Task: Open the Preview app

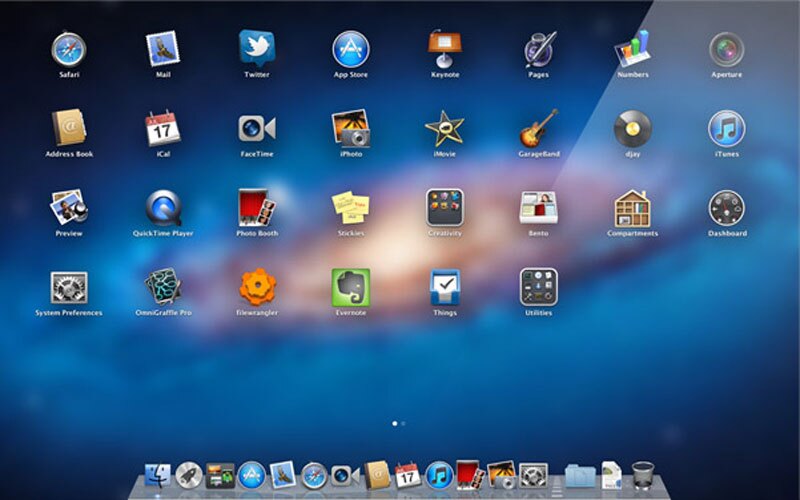Action: pos(69,208)
